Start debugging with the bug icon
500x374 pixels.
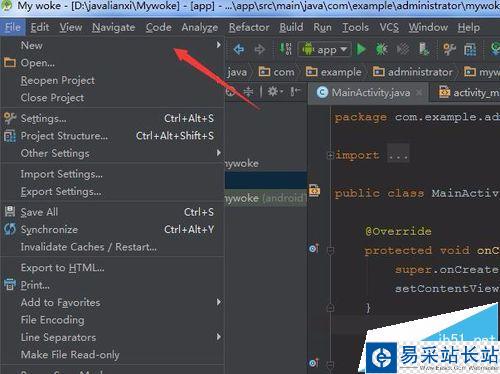coord(381,49)
